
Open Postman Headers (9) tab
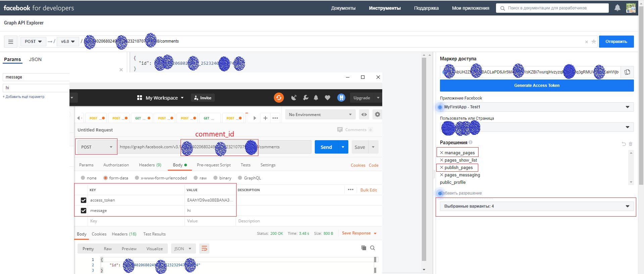pyautogui.click(x=150, y=165)
